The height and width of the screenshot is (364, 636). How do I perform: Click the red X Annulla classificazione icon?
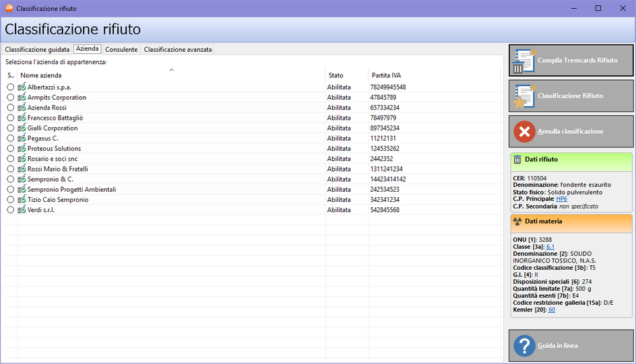(523, 131)
